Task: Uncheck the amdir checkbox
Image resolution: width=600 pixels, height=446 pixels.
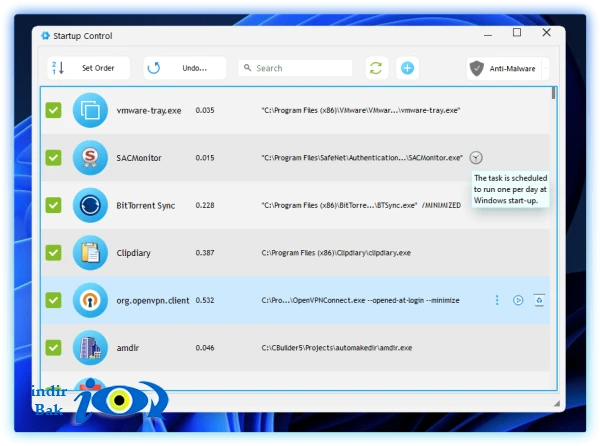Action: (x=53, y=348)
